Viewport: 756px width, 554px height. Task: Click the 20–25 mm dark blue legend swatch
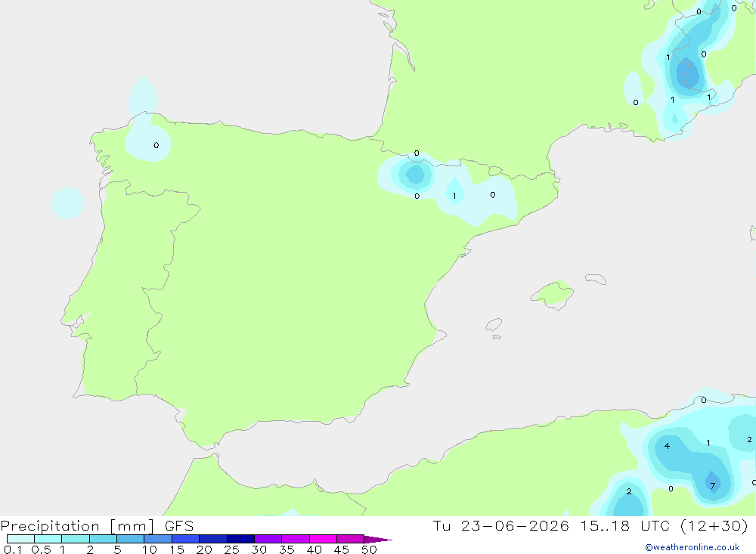click(213, 539)
